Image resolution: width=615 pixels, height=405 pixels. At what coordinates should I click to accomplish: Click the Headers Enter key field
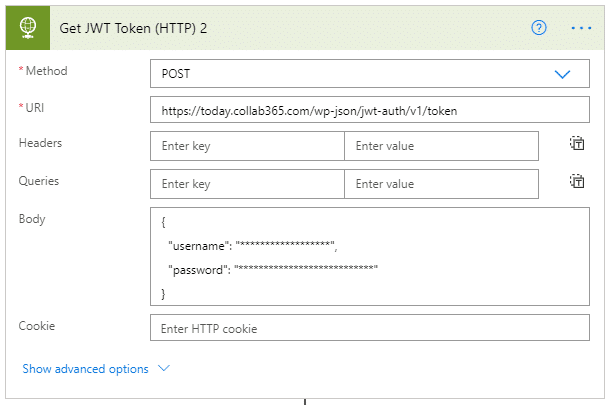[x=247, y=146]
